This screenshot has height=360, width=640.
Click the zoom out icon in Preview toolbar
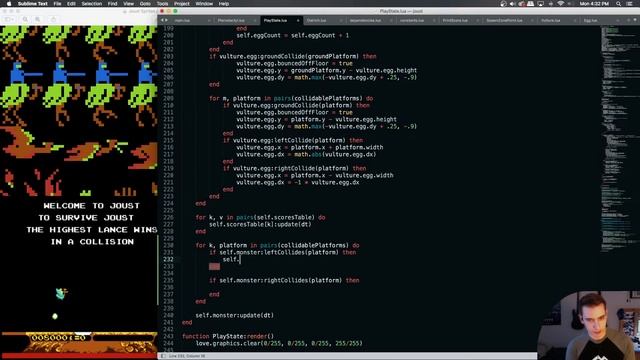pos(25,19)
